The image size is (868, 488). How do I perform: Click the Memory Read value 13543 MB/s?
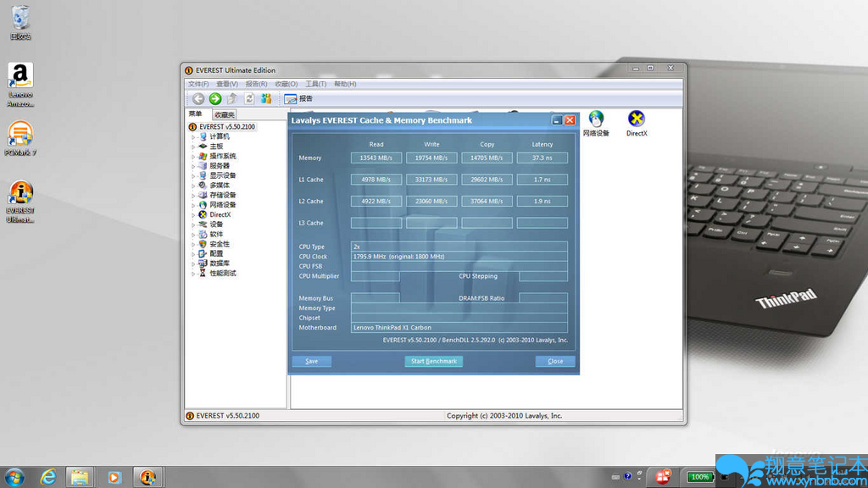click(x=376, y=158)
